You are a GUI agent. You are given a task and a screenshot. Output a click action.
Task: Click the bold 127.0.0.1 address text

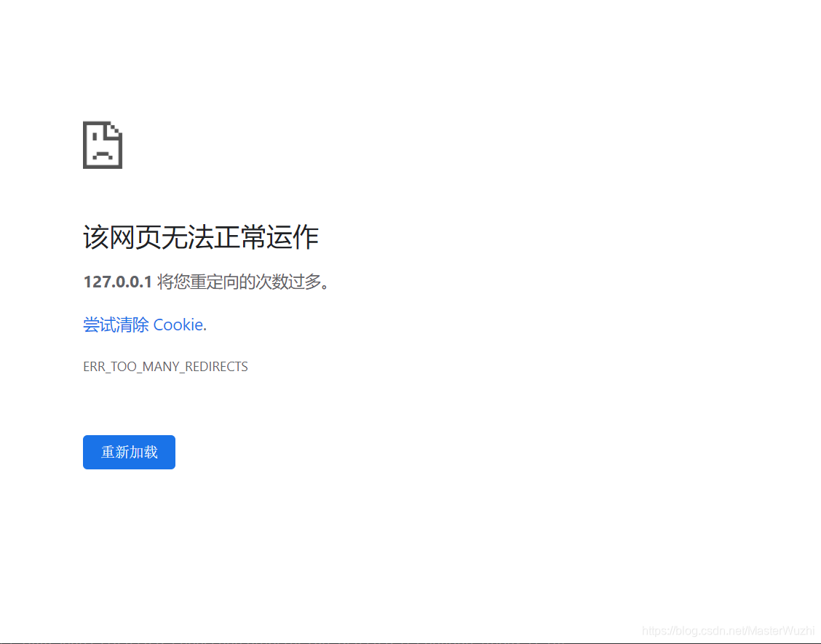tap(118, 282)
